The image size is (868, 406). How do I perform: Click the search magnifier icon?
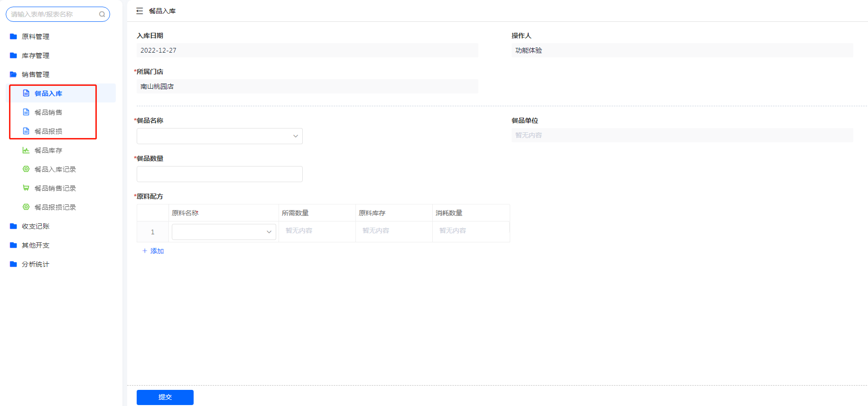102,14
